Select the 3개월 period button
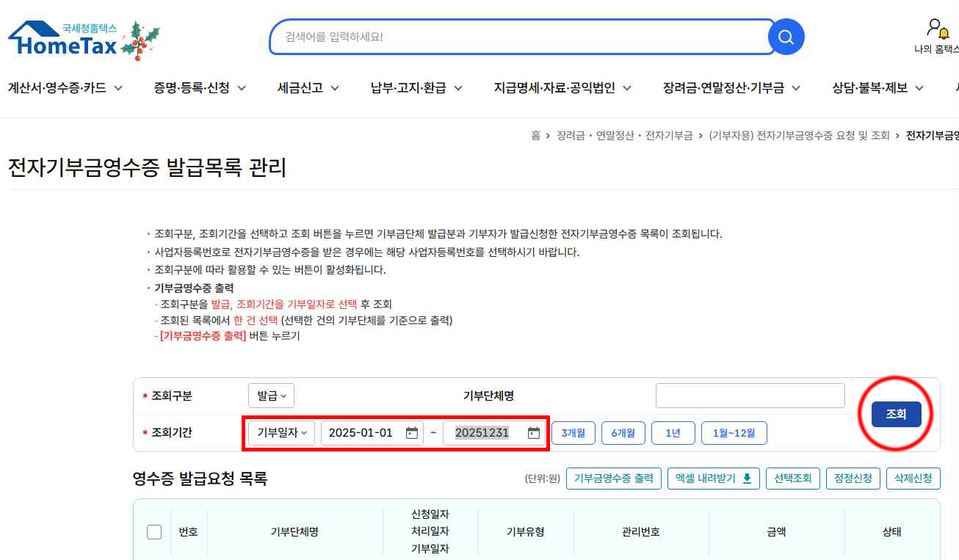959x560 pixels. (x=573, y=433)
